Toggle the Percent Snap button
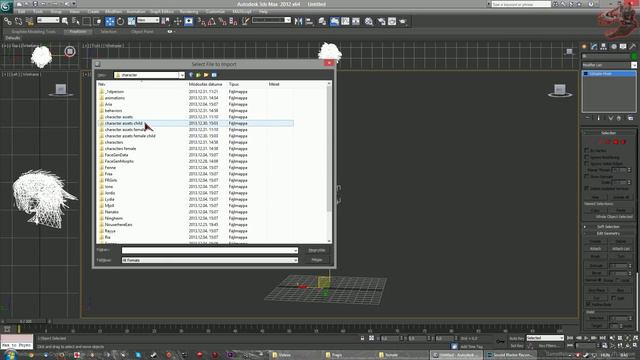Viewport: 640px width, 360px height. (222, 21)
